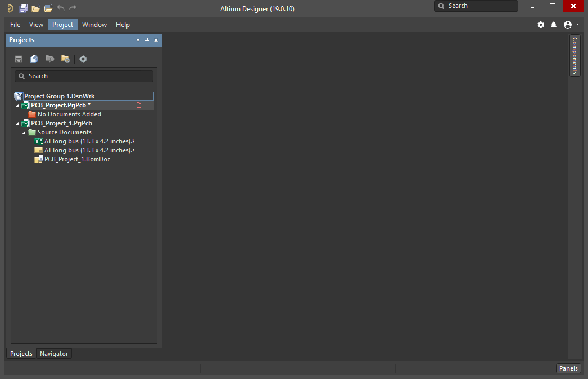Image resolution: width=588 pixels, height=379 pixels.
Task: Select Project Group 1.DsnWrk row
Action: [x=84, y=96]
